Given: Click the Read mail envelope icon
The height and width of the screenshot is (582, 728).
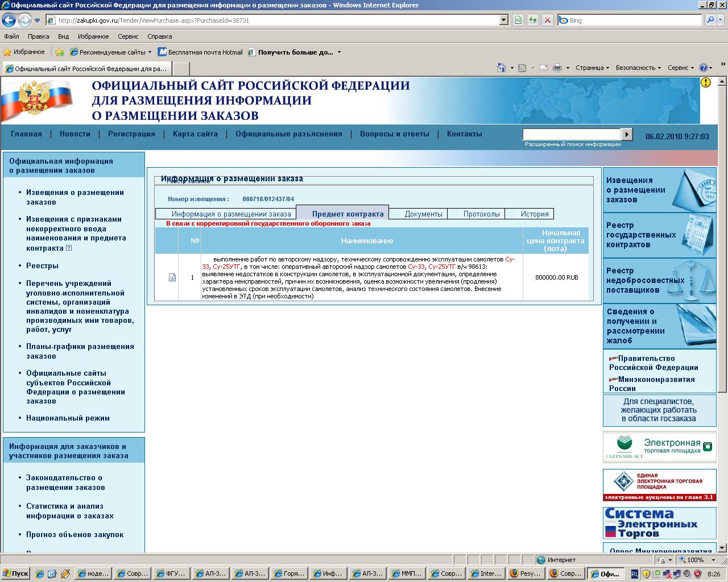Looking at the screenshot, I should click(543, 68).
